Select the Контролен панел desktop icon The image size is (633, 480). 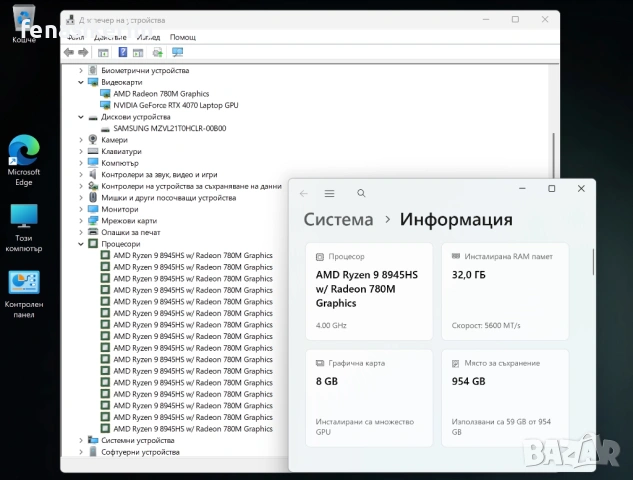(x=24, y=294)
